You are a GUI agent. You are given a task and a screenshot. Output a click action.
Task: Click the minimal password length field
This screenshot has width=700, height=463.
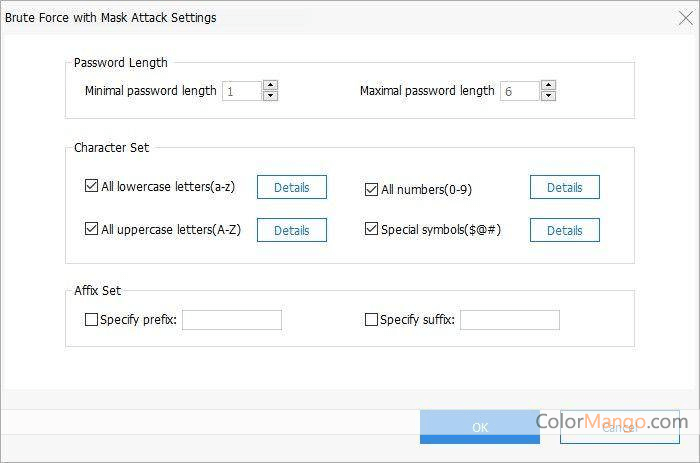pyautogui.click(x=241, y=91)
